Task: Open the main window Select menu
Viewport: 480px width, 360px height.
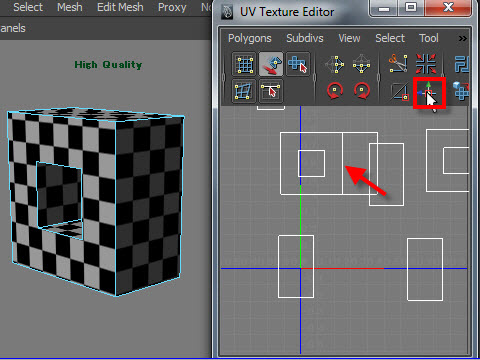Action: 28,7
